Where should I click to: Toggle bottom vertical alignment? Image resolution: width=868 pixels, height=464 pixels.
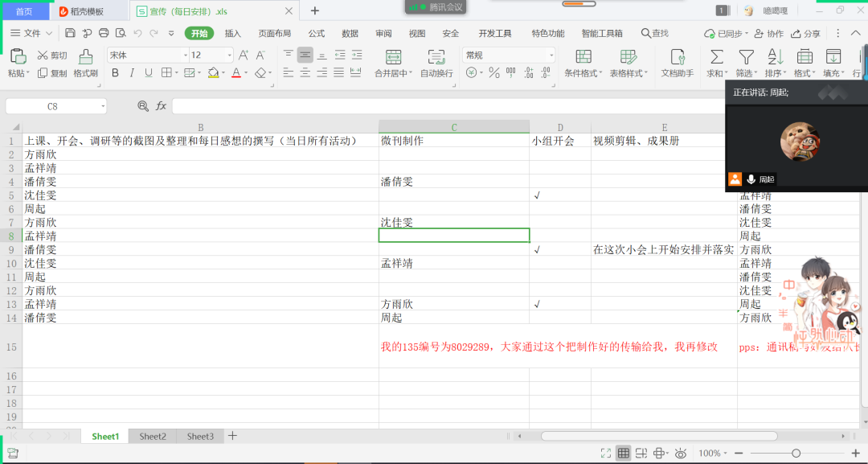(x=321, y=54)
